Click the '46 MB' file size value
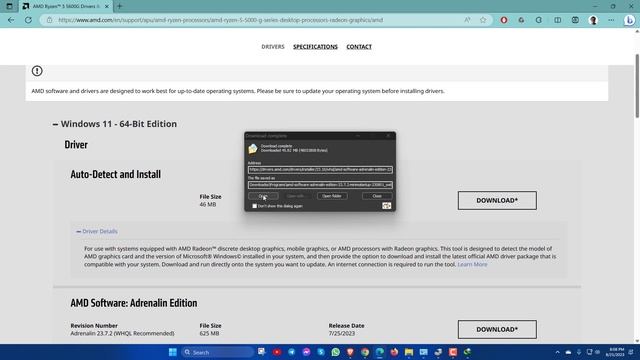Viewport: 640px width, 360px height. coord(208,204)
